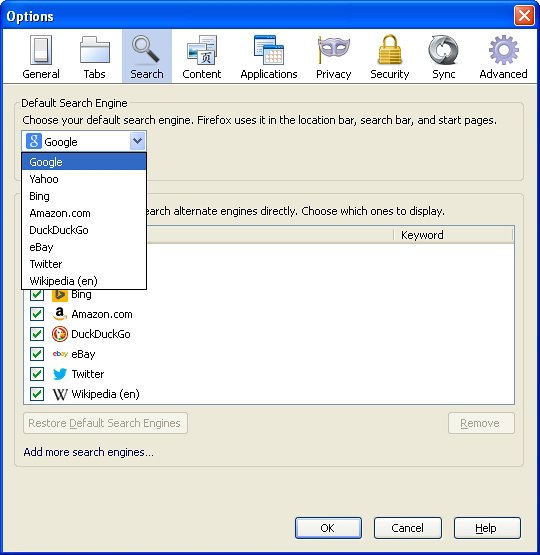Click the Keyword column header
The image size is (540, 555).
point(453,235)
